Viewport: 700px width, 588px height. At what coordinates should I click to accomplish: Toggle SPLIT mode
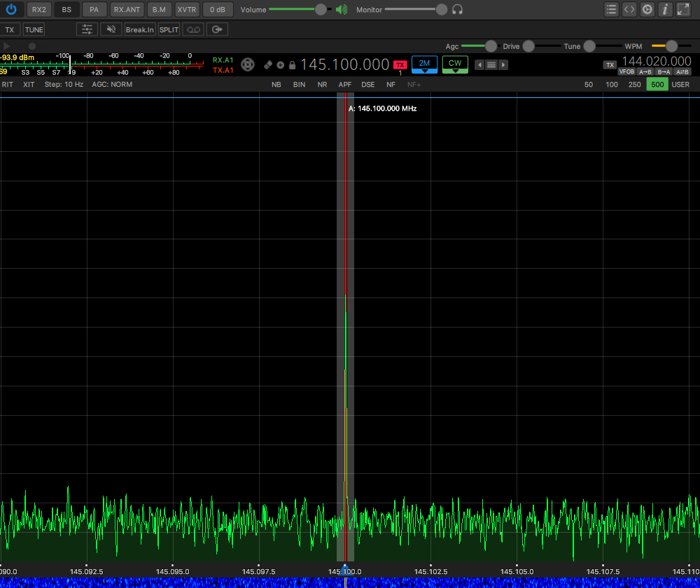(x=169, y=29)
